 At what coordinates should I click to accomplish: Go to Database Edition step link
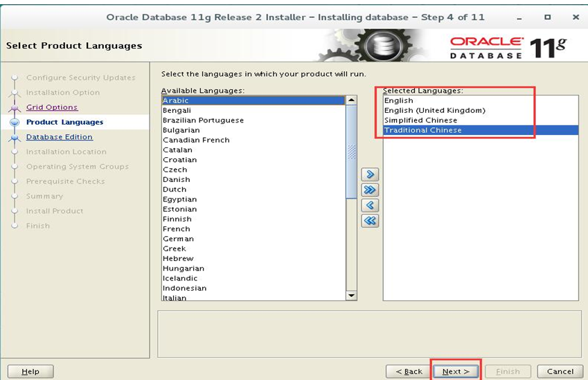(x=60, y=137)
